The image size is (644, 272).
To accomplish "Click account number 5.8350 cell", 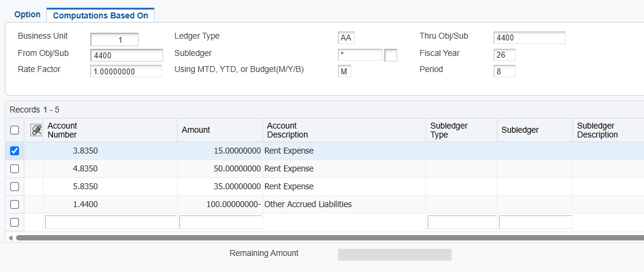I will coord(110,186).
